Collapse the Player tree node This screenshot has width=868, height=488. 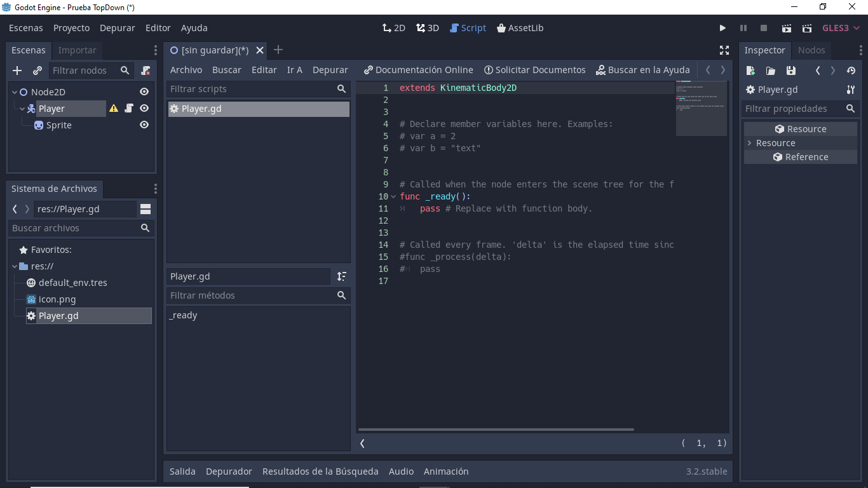(x=22, y=109)
